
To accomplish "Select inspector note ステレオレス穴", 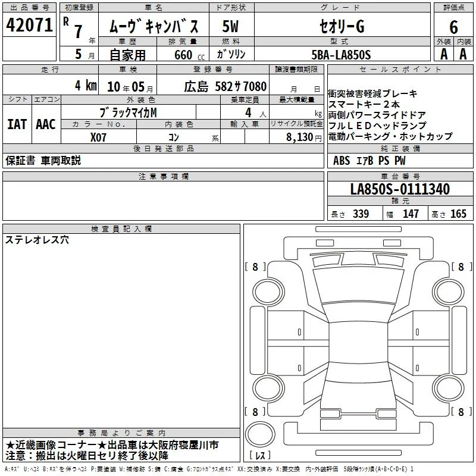I will pyautogui.click(x=37, y=240).
